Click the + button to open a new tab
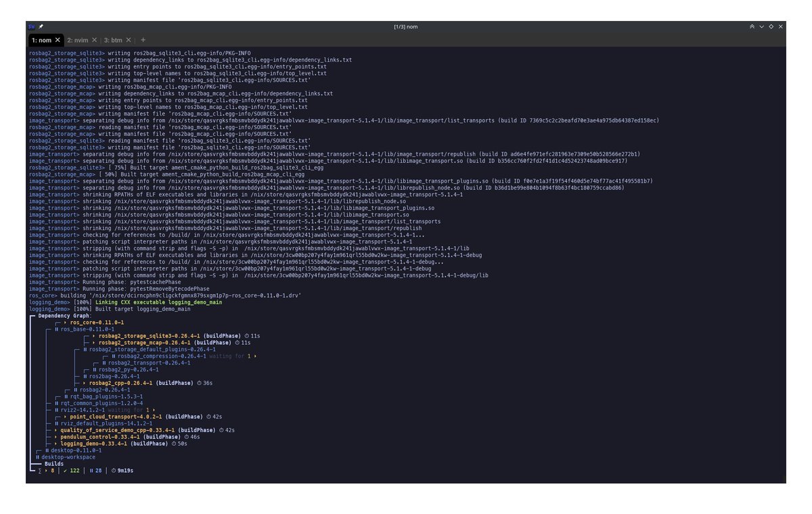The width and height of the screenshot is (812, 514). pyautogui.click(x=143, y=40)
